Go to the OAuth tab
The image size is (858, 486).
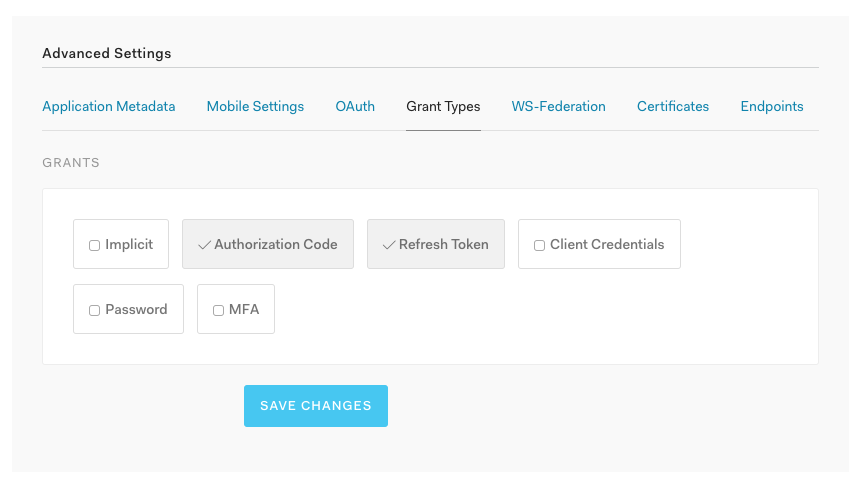click(x=355, y=106)
